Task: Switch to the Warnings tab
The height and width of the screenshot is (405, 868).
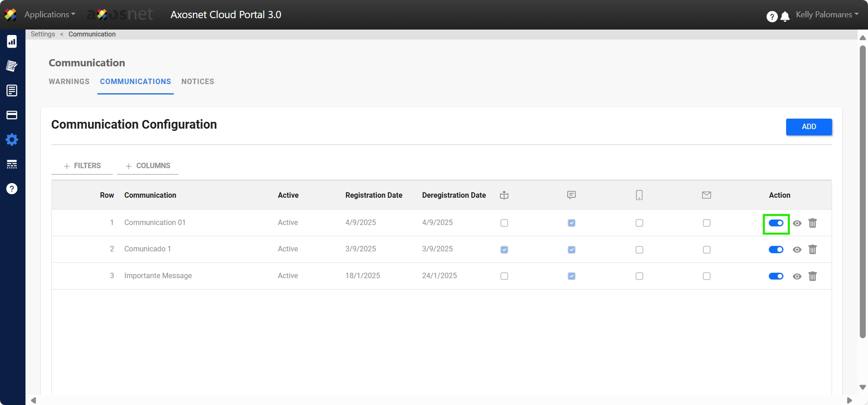Action: [x=69, y=82]
